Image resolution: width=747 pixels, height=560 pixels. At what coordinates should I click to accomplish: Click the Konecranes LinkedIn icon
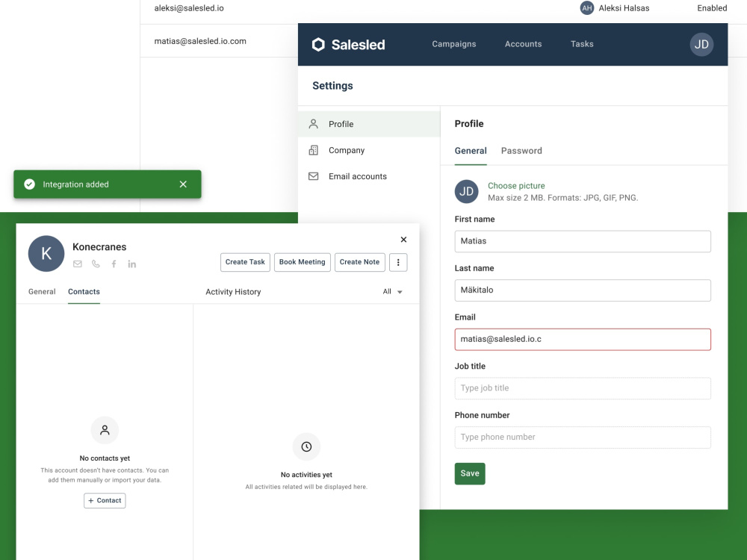pyautogui.click(x=132, y=264)
